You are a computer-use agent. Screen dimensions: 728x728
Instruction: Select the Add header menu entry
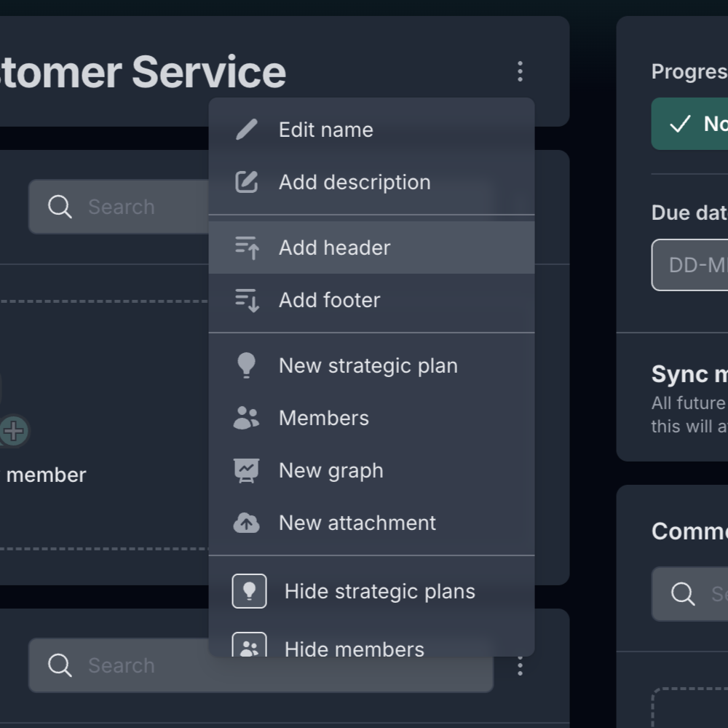tap(371, 248)
